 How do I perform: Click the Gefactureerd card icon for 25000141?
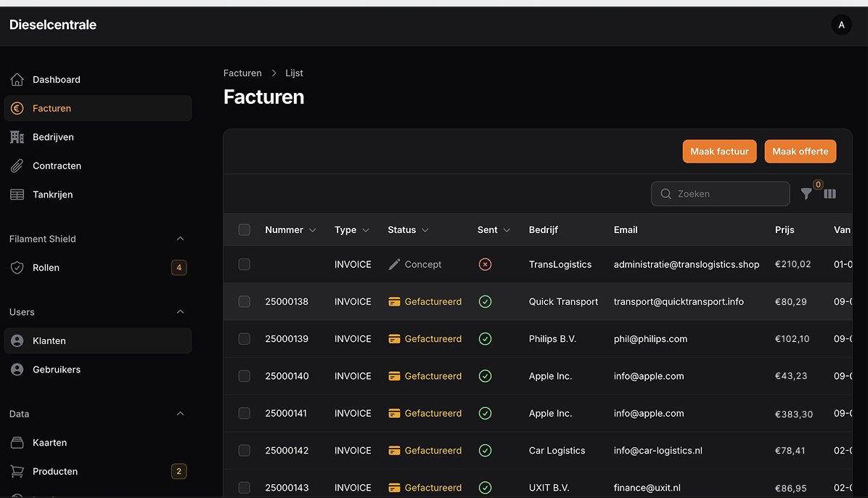pyautogui.click(x=394, y=413)
